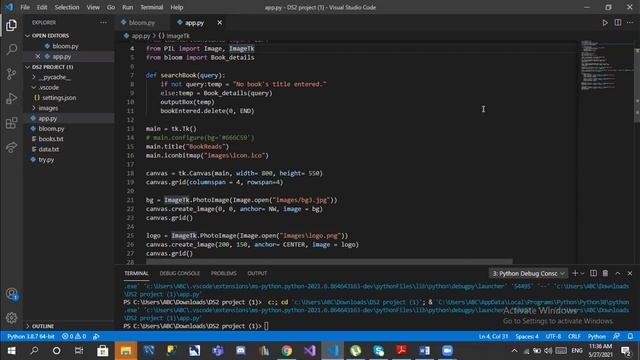Open the View menu
The width and height of the screenshot is (640, 360).
click(x=93, y=7)
